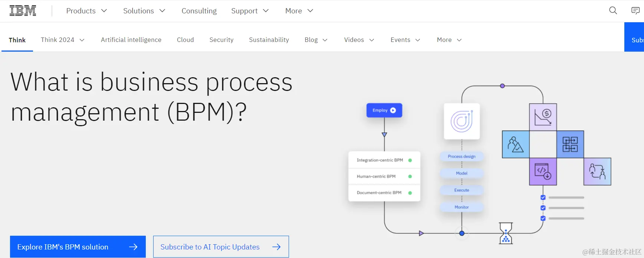Expand the top More dropdown

[299, 11]
